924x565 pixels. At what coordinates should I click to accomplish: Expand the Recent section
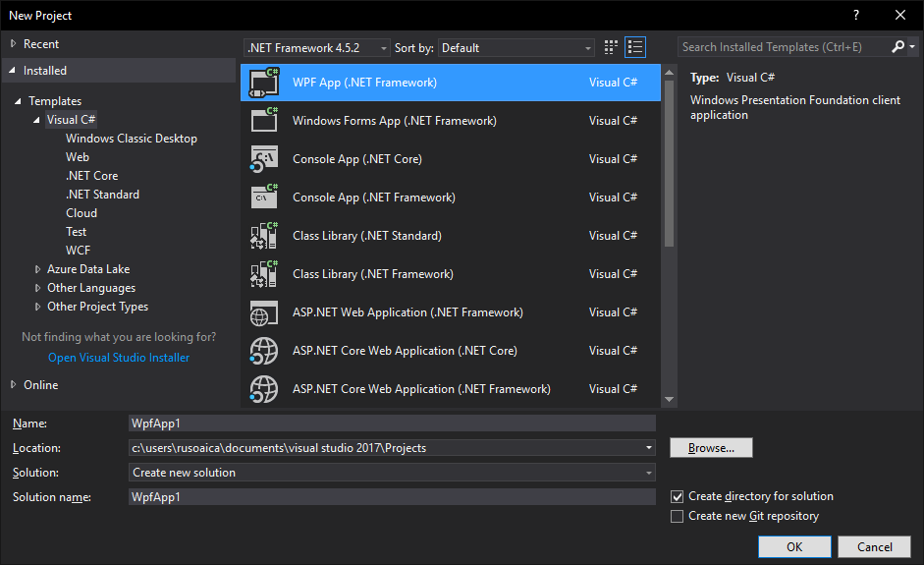point(13,43)
